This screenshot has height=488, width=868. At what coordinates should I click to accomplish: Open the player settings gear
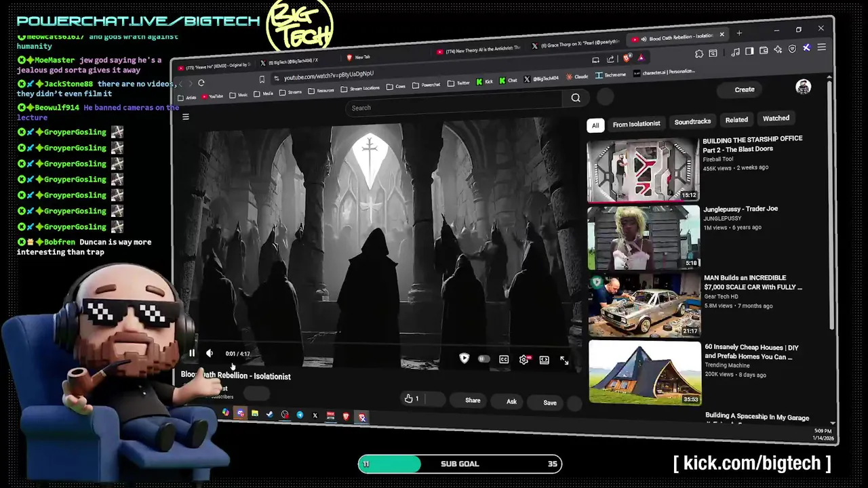(524, 360)
